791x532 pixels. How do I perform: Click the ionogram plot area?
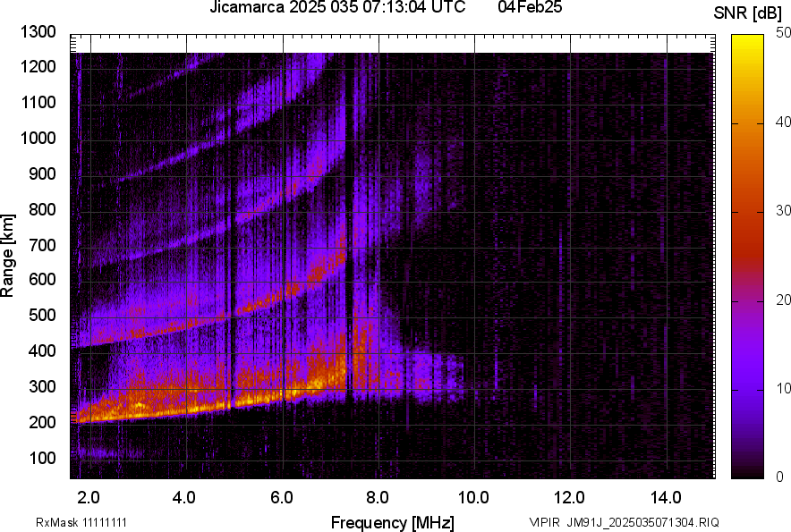tap(393, 257)
